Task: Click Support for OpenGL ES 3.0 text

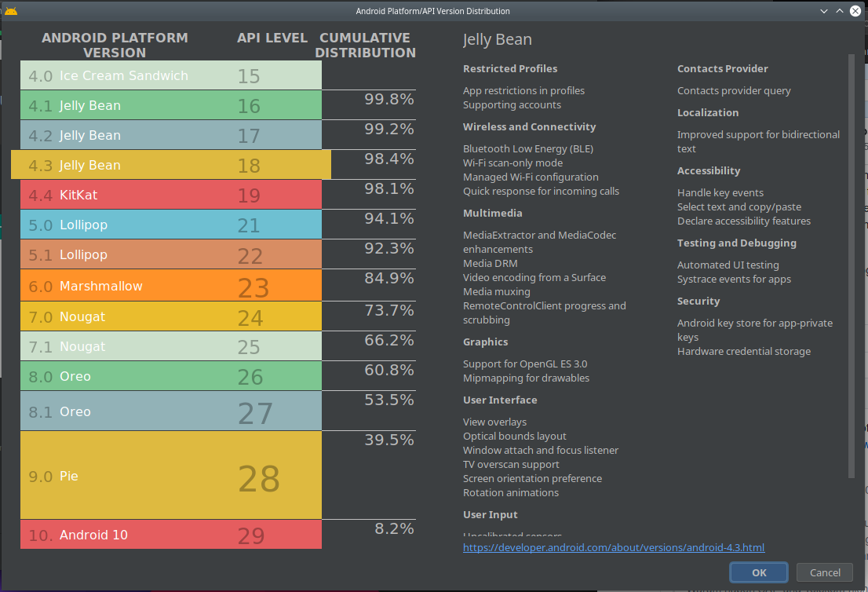Action: coord(525,364)
